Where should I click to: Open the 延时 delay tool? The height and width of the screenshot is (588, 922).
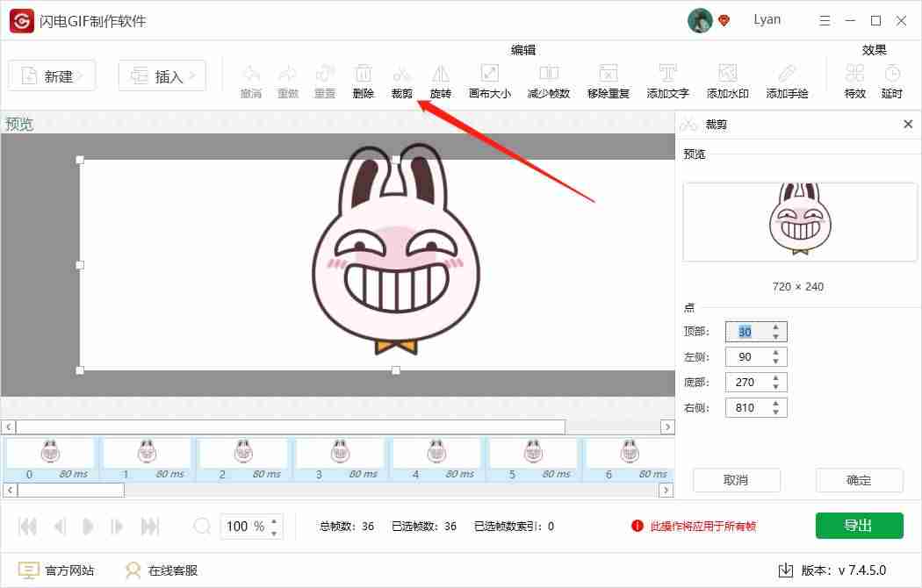click(x=892, y=81)
